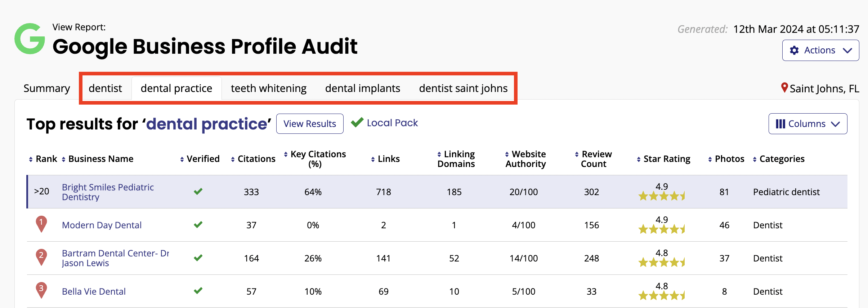
Task: Click the generated timestamp 12th Mar 2024
Action: 796,29
